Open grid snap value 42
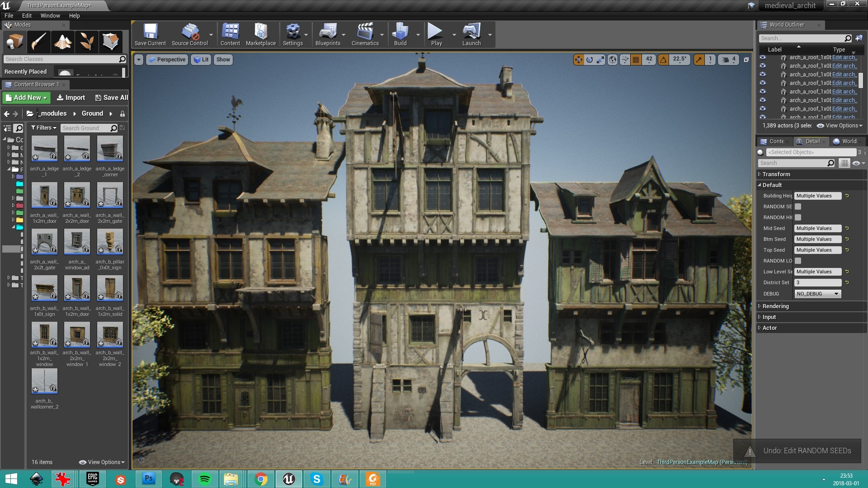Screen dimensions: 868x488 coord(649,59)
